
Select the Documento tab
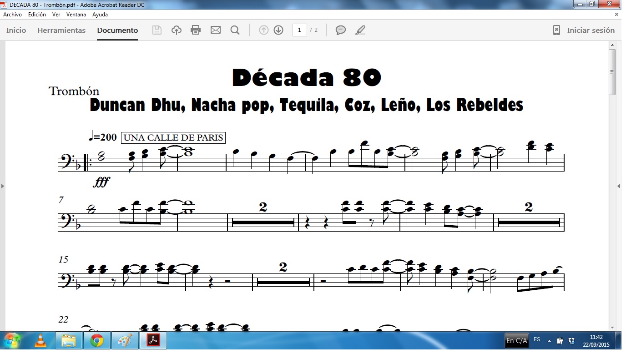click(x=117, y=30)
